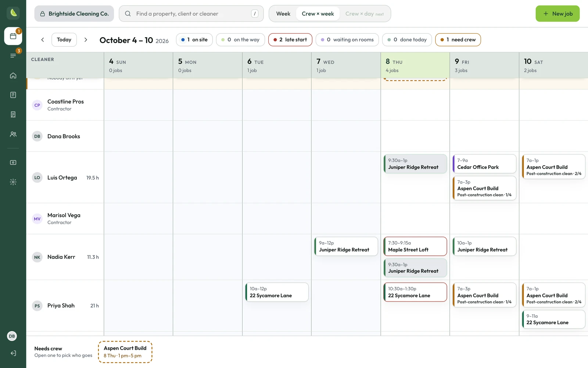Screen dimensions: 588x368
Task: Open settings gear in sidebar
Action: (x=13, y=182)
